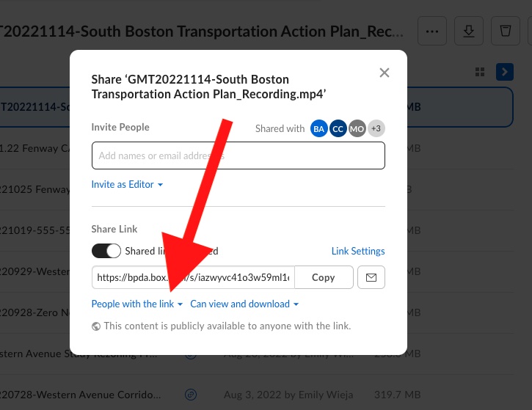This screenshot has height=410, width=532.
Task: Click the CC collaborator avatar
Action: click(338, 128)
